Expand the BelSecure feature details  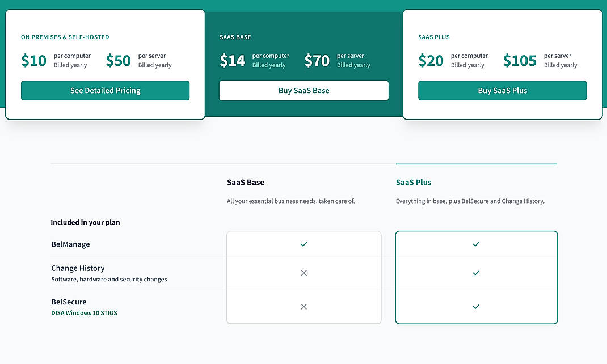pyautogui.click(x=69, y=302)
